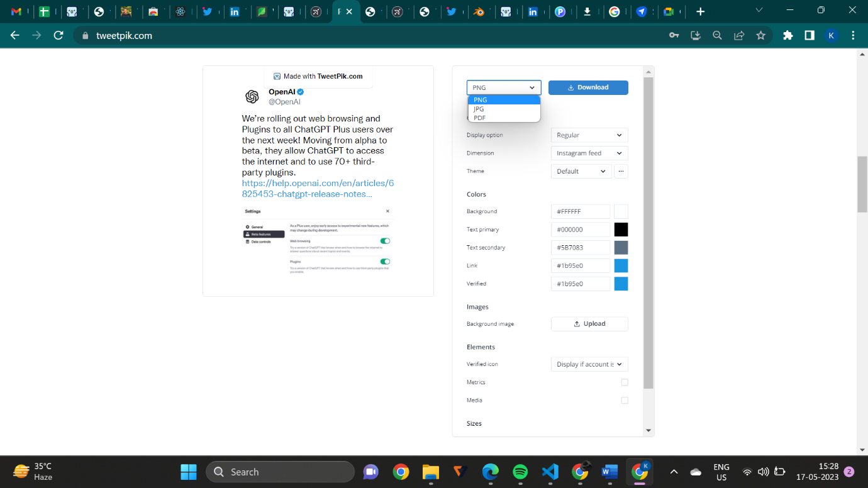This screenshot has width=868, height=488.
Task: Open the Verified icon display dropdown
Action: (589, 364)
